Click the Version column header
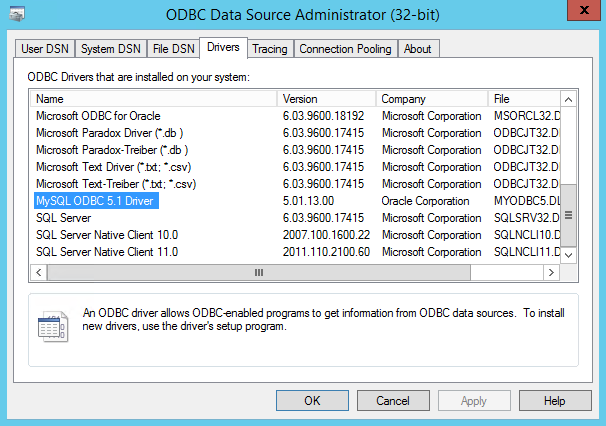 (326, 99)
